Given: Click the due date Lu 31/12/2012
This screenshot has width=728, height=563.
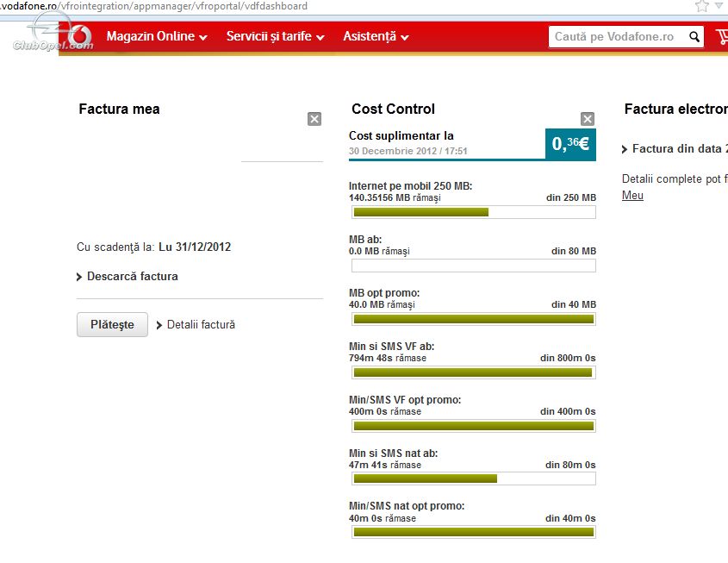Looking at the screenshot, I should [195, 247].
